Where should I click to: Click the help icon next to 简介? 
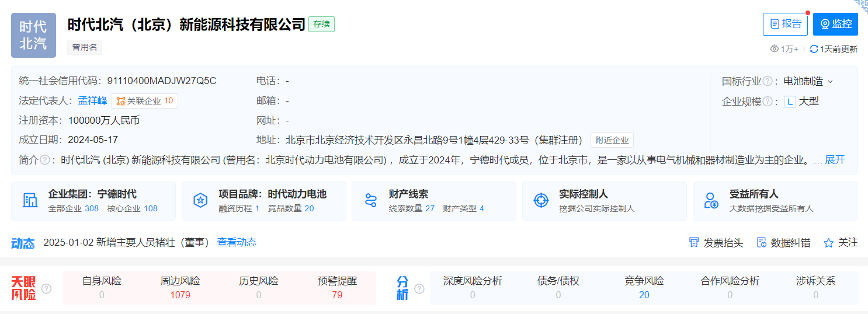click(x=44, y=160)
